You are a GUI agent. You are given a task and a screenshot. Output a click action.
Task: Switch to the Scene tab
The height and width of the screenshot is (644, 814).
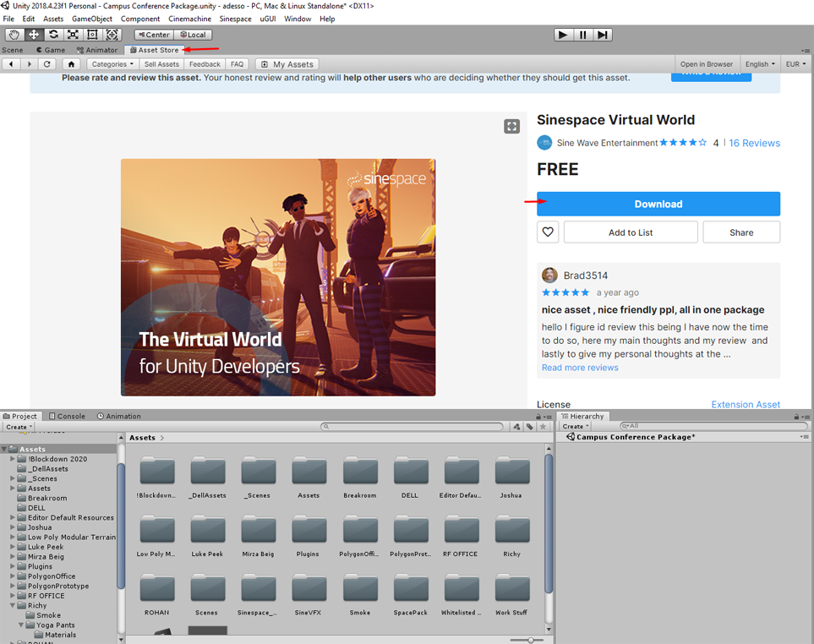(x=13, y=50)
